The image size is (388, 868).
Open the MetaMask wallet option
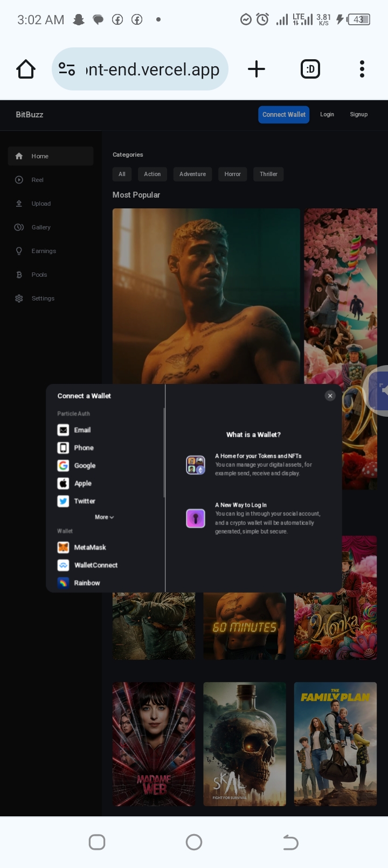89,547
